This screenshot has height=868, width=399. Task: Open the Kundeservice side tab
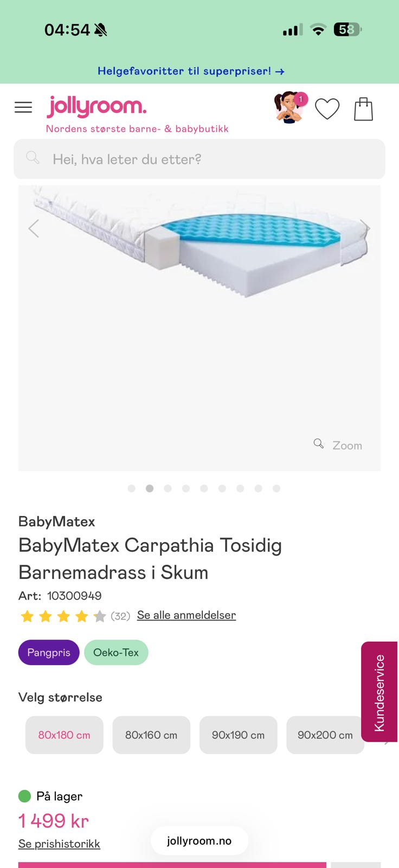(x=379, y=692)
